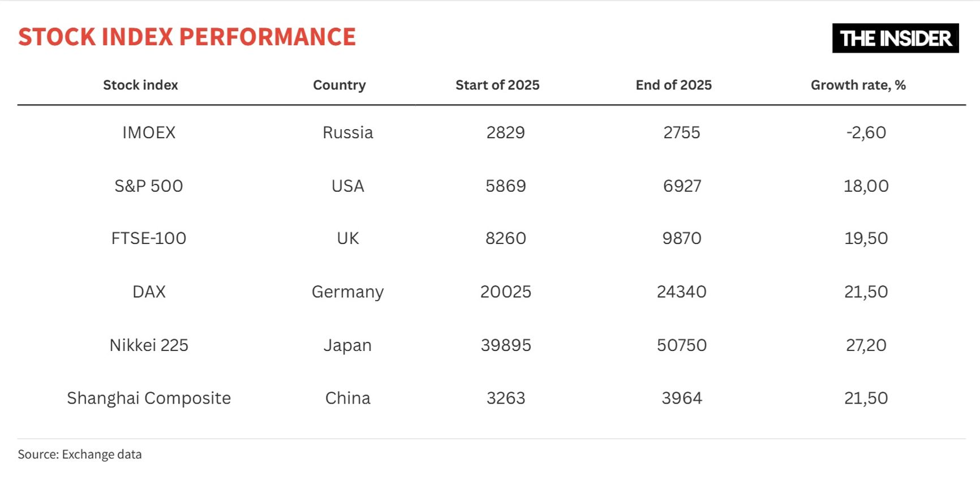Click the DAX index cell

[149, 292]
